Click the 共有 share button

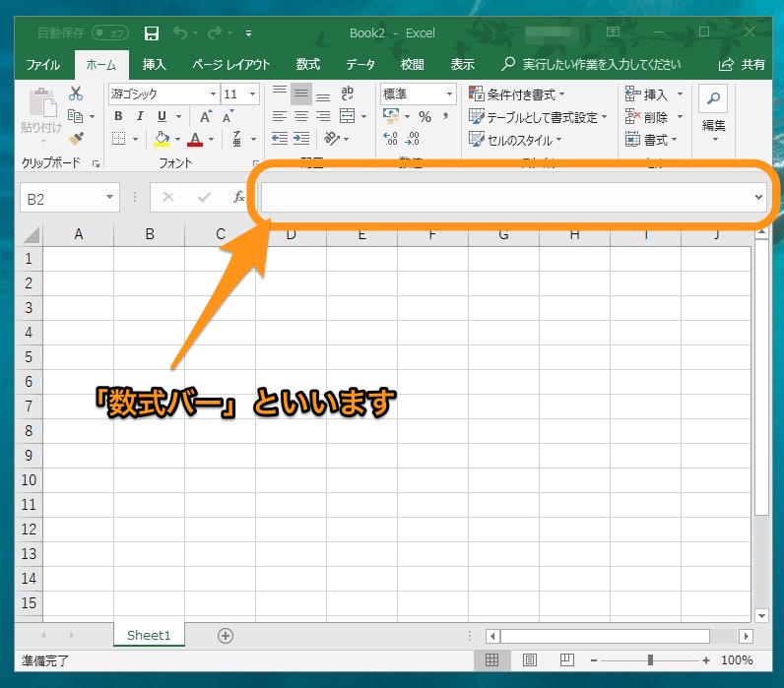coord(742,64)
